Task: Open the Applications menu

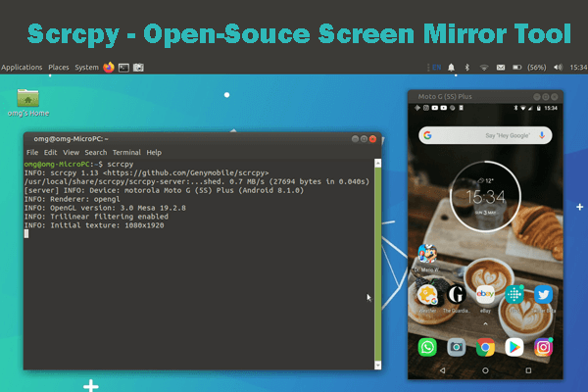Action: point(22,68)
